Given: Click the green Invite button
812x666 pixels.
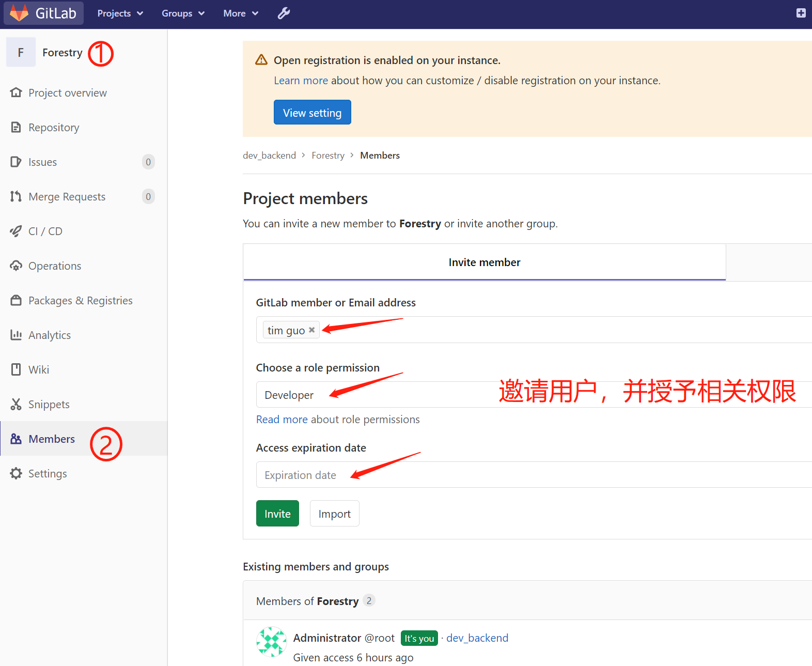Looking at the screenshot, I should pyautogui.click(x=277, y=514).
